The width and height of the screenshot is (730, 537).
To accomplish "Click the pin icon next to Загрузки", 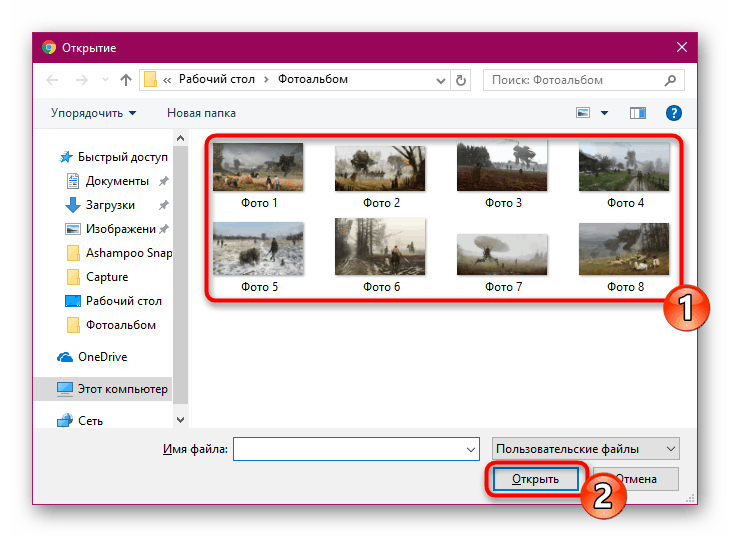I will click(163, 205).
